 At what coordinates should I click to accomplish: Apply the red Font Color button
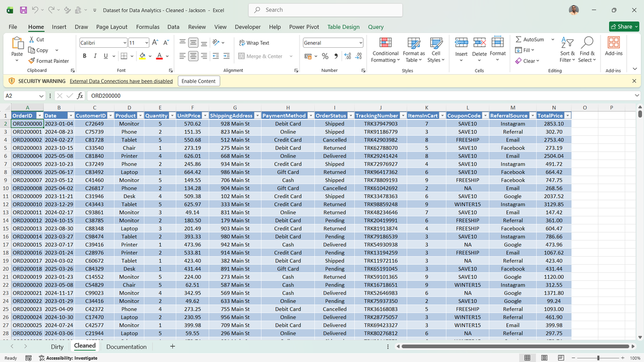pyautogui.click(x=159, y=56)
